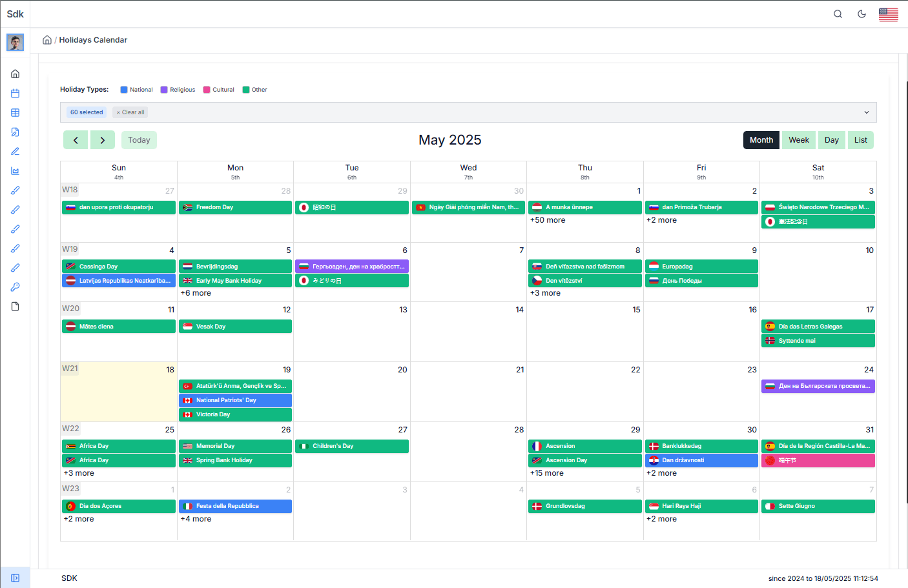
Task: Switch to the Week view
Action: coord(799,139)
